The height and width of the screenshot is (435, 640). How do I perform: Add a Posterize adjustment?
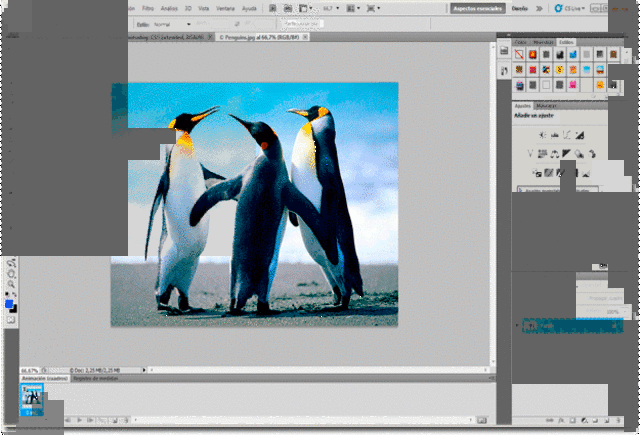click(549, 173)
